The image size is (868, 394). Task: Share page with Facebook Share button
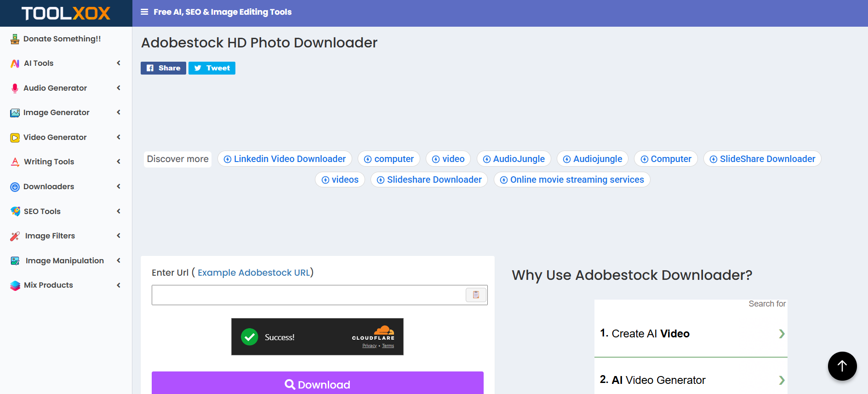[x=163, y=68]
